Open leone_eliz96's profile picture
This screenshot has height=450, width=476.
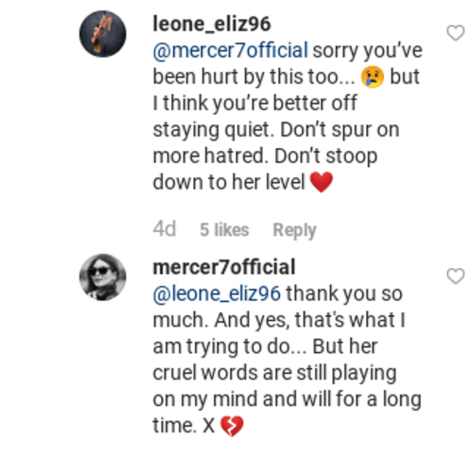click(x=102, y=34)
